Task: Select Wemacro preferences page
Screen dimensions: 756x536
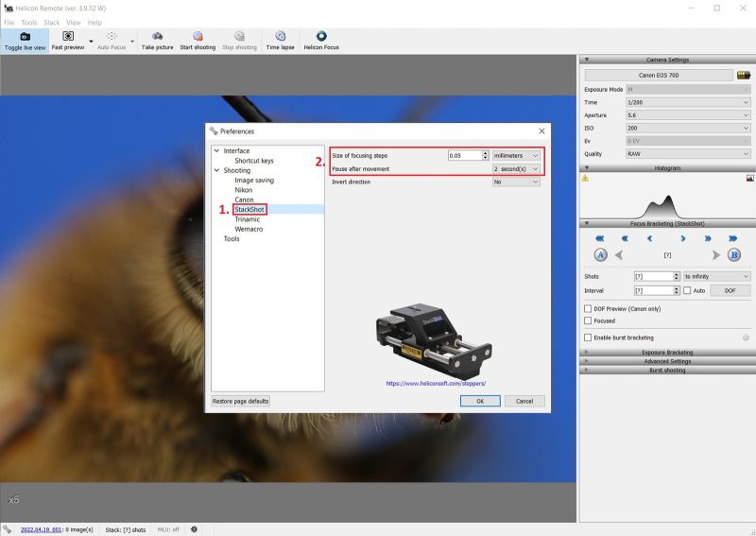Action: click(x=249, y=229)
